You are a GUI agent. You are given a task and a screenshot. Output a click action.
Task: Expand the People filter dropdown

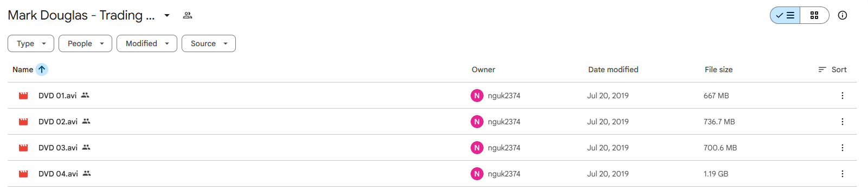85,43
